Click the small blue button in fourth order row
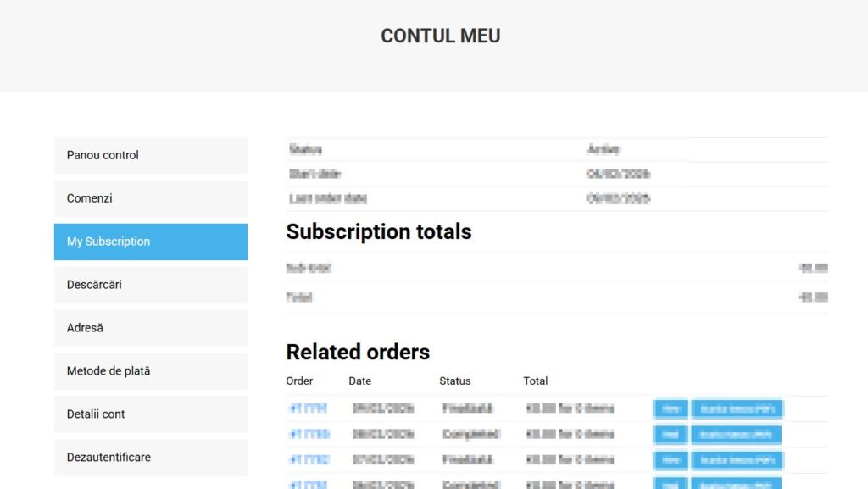The image size is (868, 489). [670, 484]
